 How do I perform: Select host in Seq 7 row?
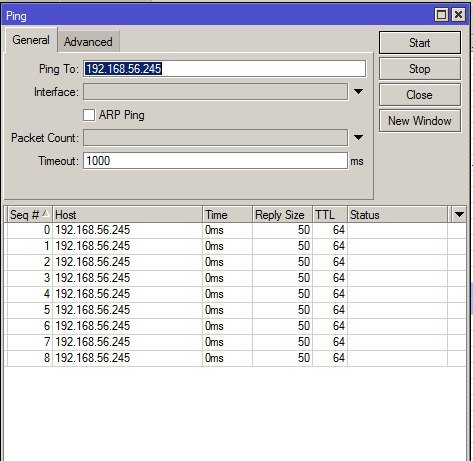[93, 342]
